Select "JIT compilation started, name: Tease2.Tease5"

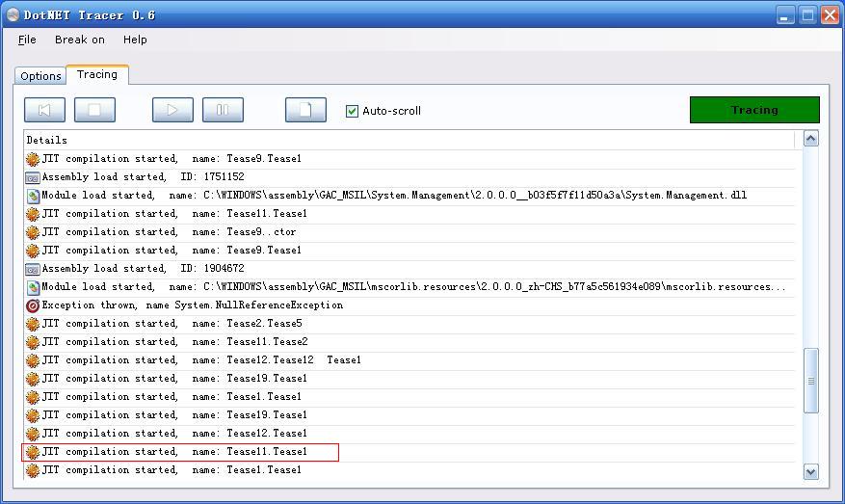409,324
